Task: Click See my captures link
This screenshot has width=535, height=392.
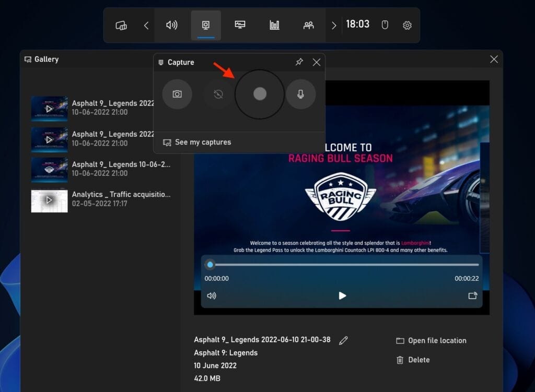Action: coord(197,142)
